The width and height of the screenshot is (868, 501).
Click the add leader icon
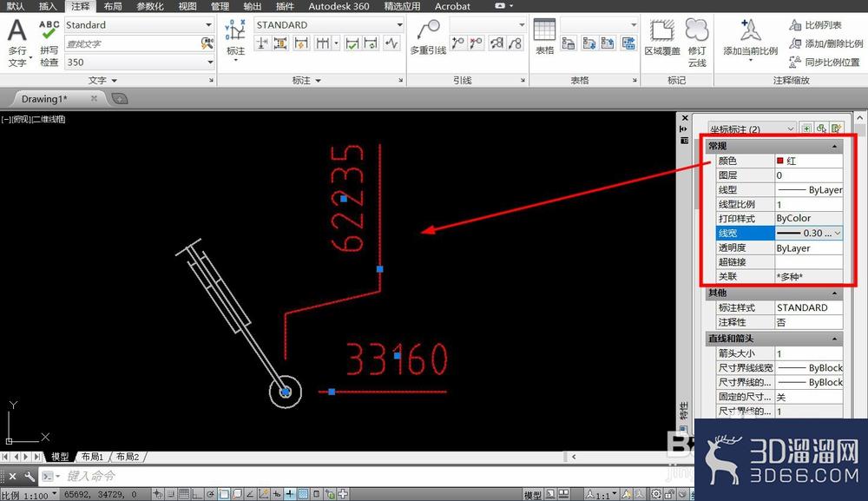click(x=457, y=43)
